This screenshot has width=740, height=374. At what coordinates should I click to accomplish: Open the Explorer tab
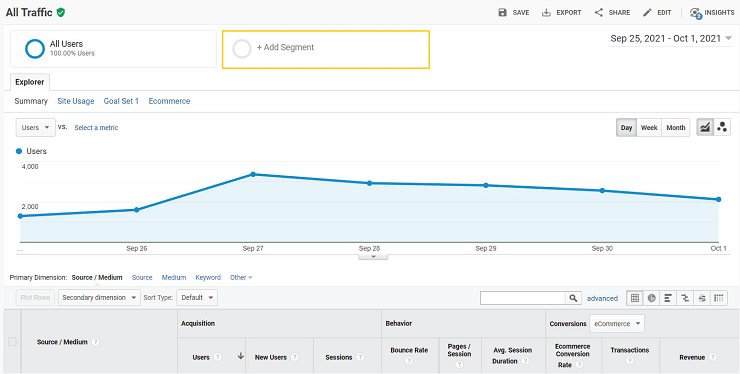pyautogui.click(x=29, y=82)
